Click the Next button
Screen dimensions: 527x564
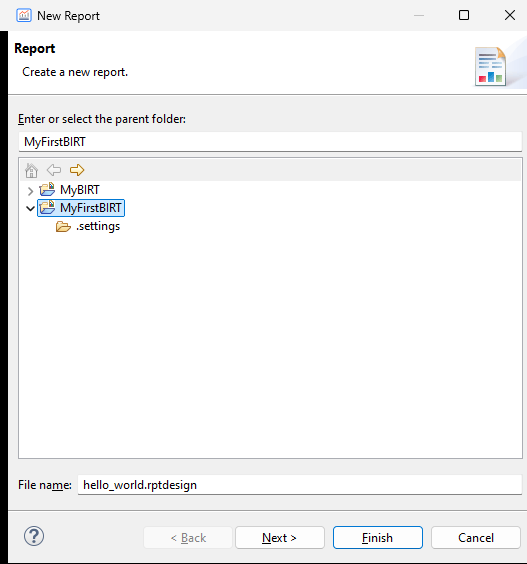point(280,538)
